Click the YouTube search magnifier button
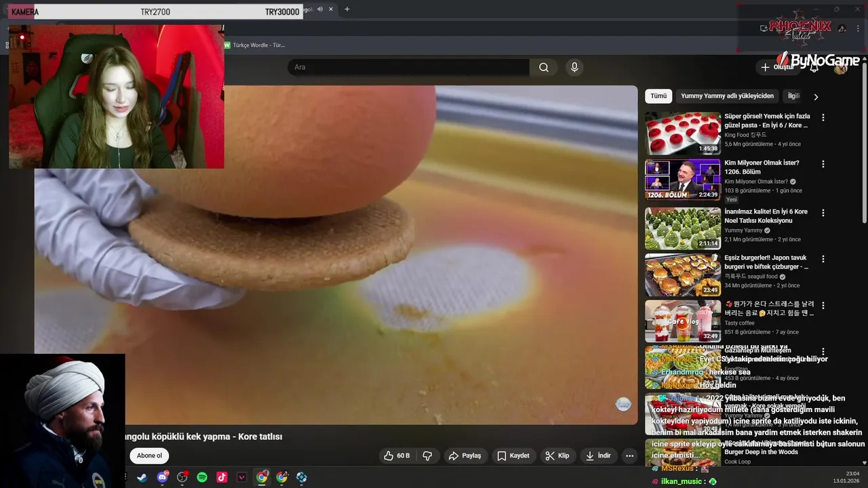 click(x=544, y=67)
